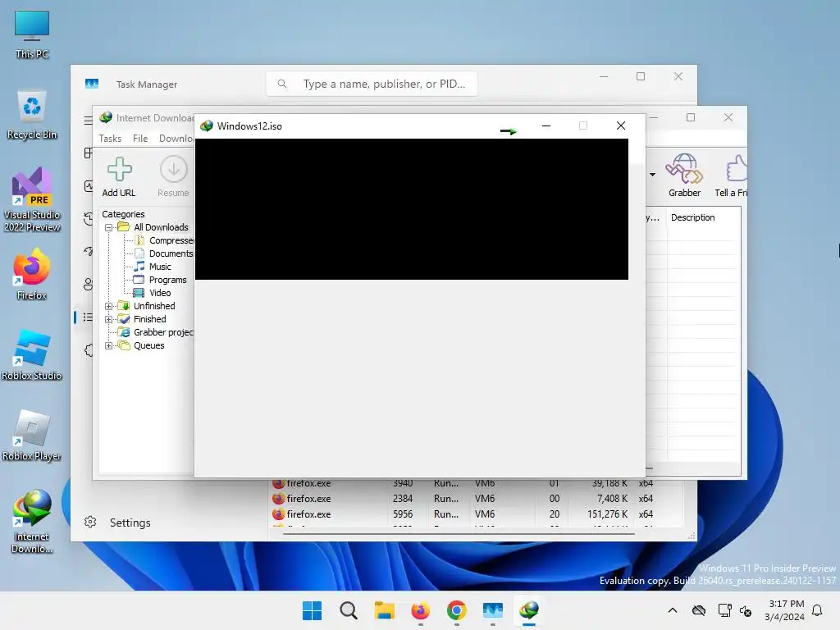840x630 pixels.
Task: Switch to the Details page in Task Manager
Action: click(88, 317)
